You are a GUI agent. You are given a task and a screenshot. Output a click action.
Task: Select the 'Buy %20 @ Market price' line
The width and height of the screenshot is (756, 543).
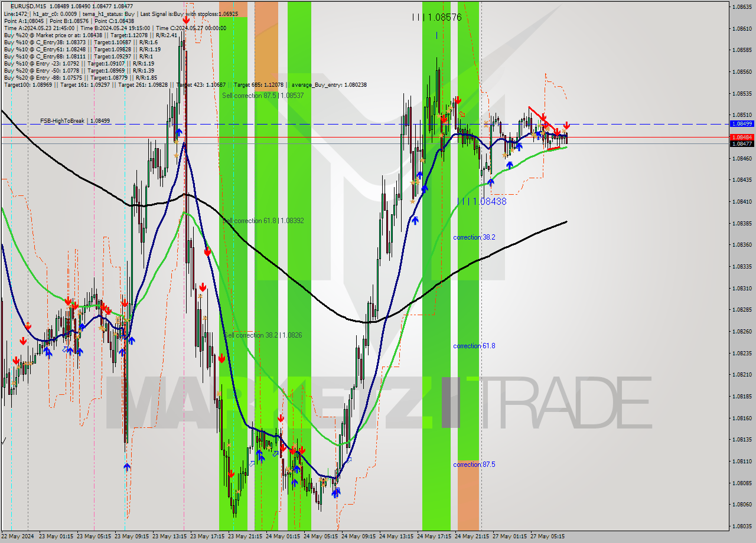[x=90, y=35]
